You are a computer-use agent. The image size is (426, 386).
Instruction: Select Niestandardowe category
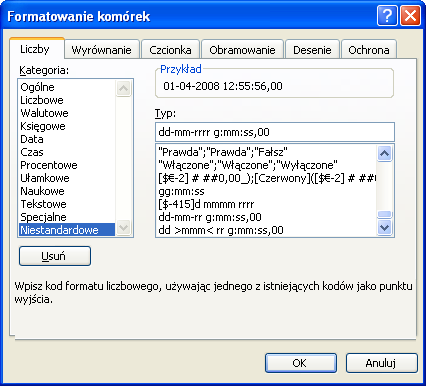(67, 230)
